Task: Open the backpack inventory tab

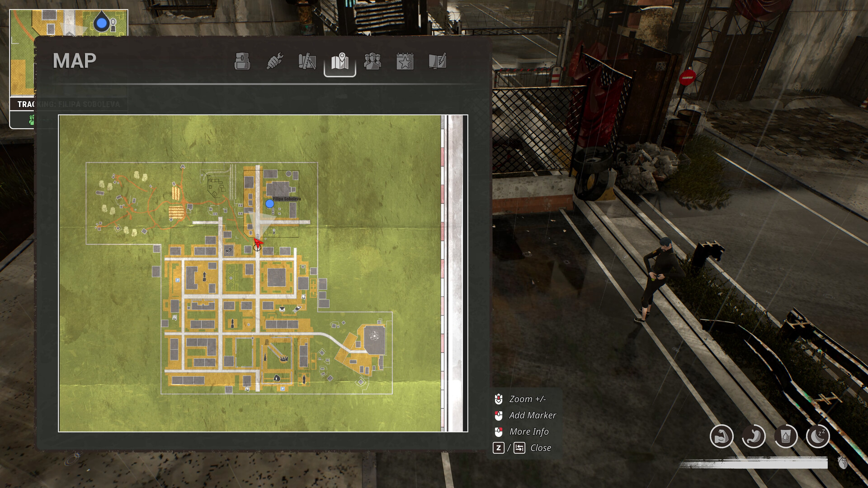Action: click(242, 61)
